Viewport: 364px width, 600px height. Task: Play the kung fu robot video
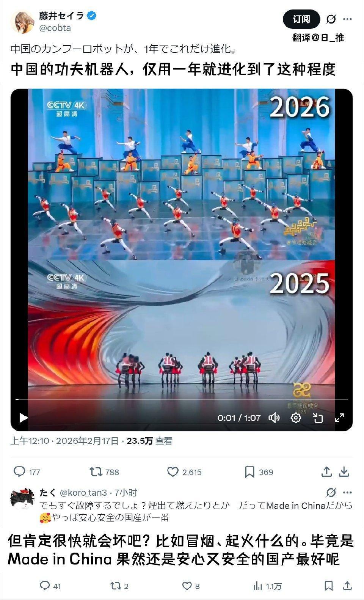click(24, 418)
